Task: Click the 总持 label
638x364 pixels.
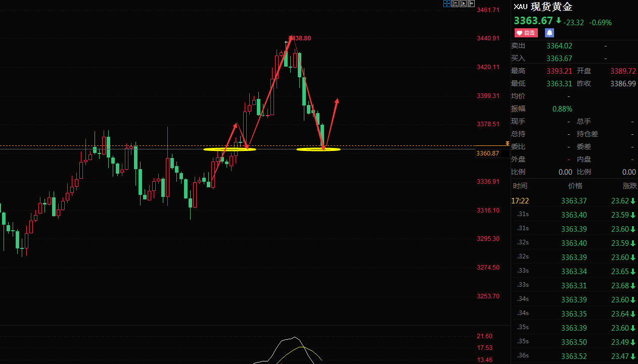Action: point(518,134)
